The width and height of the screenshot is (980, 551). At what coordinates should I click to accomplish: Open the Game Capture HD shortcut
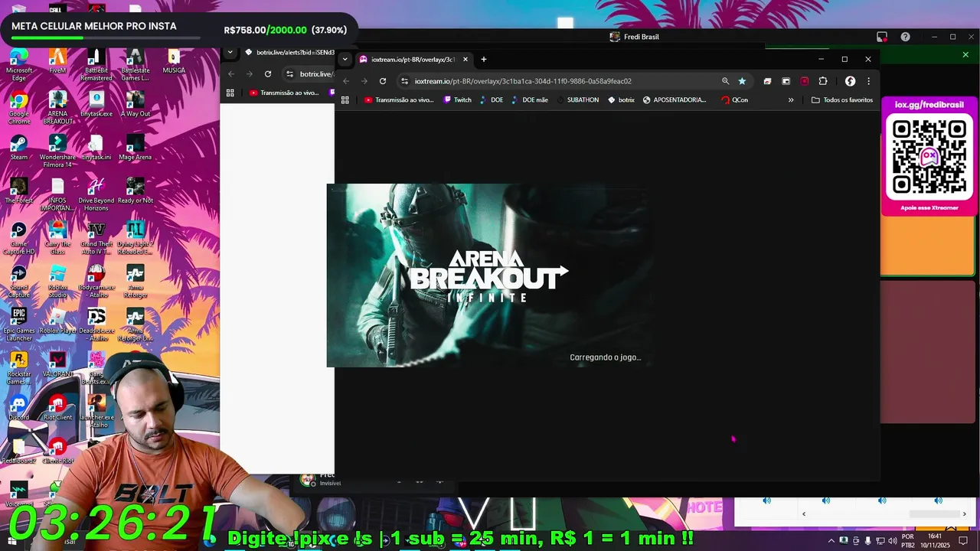(19, 238)
